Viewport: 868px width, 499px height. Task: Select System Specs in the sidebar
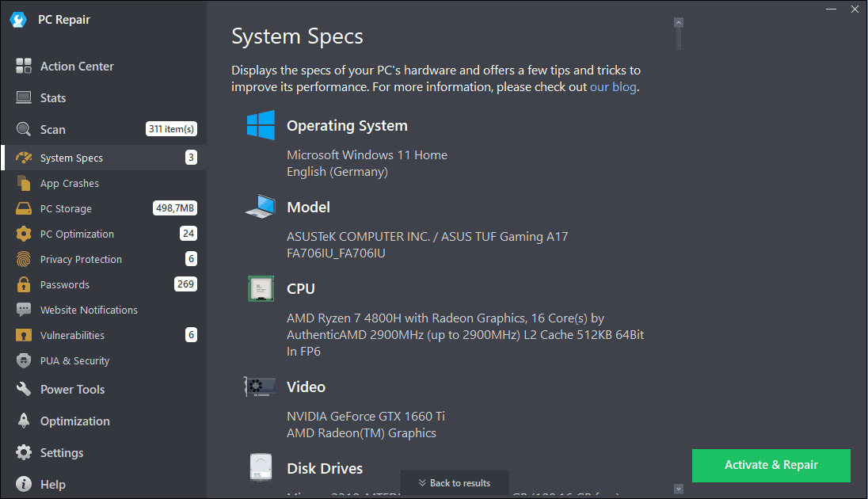104,158
